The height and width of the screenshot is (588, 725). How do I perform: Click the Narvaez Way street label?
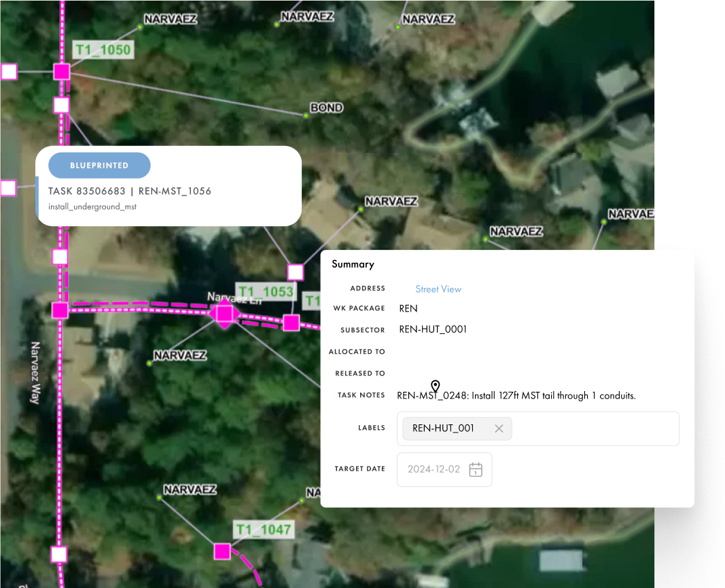(x=35, y=373)
